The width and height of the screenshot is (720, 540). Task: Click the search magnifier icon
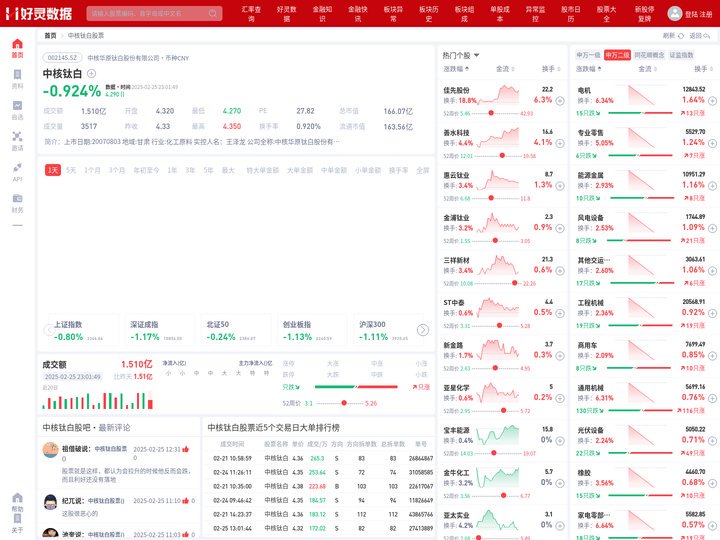[213, 13]
